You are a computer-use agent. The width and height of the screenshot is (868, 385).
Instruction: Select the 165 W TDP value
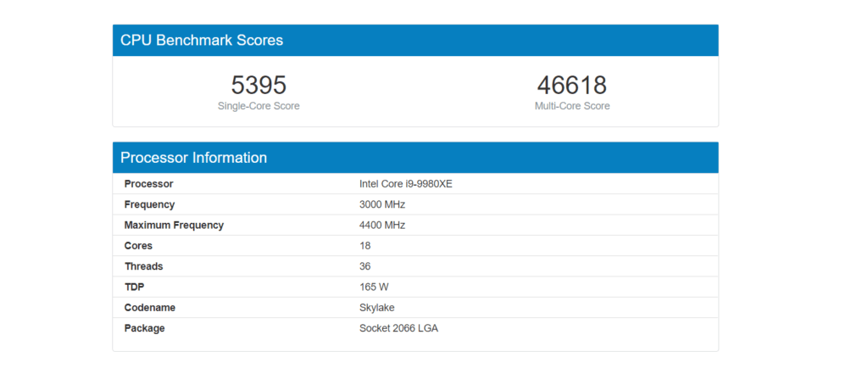tap(374, 287)
